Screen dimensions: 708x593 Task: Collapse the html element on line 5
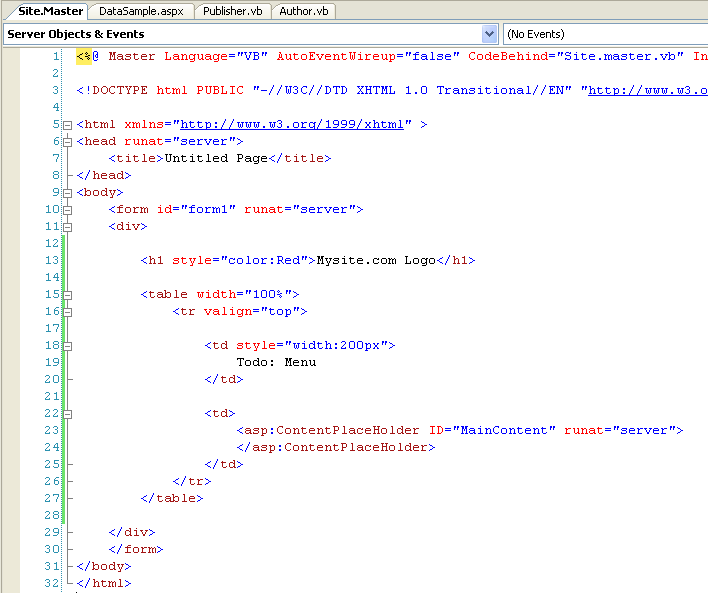(x=68, y=125)
